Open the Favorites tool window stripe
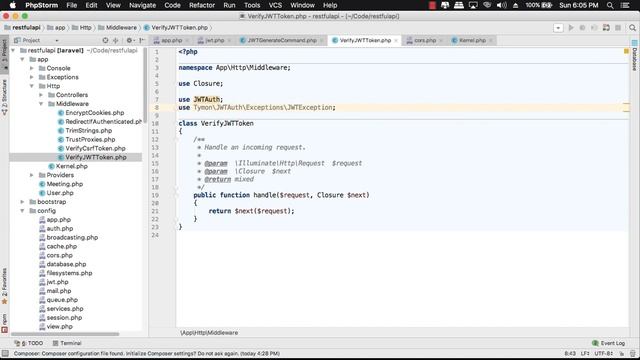The image size is (640, 360). 4,286
